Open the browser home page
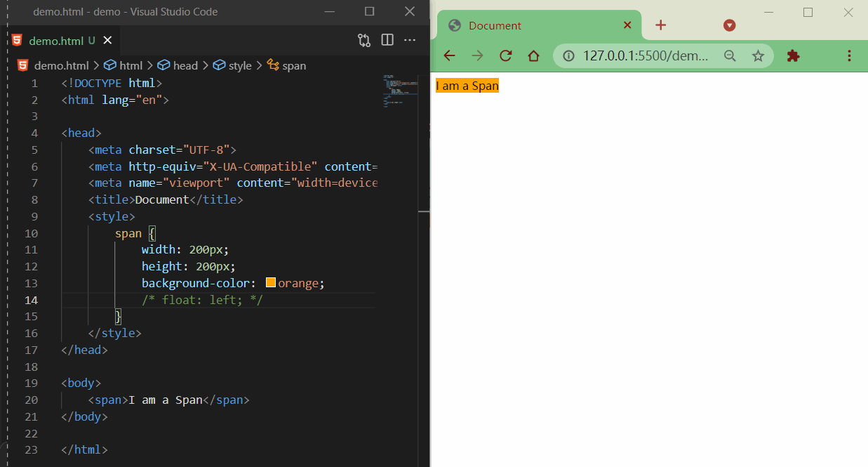 pyautogui.click(x=533, y=55)
